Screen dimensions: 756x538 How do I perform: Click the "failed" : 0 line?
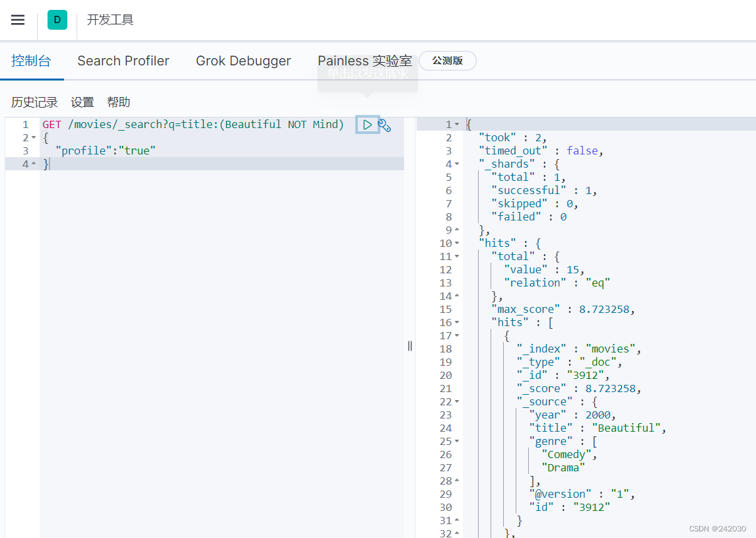(x=529, y=217)
